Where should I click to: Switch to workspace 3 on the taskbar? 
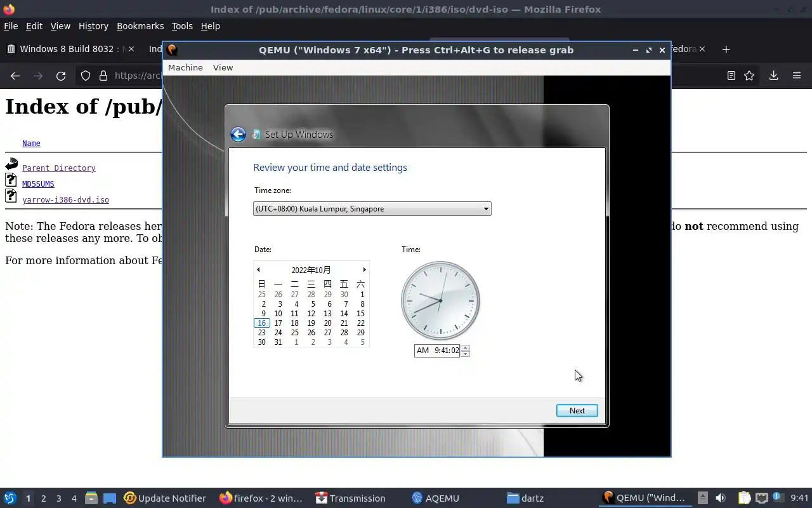58,498
